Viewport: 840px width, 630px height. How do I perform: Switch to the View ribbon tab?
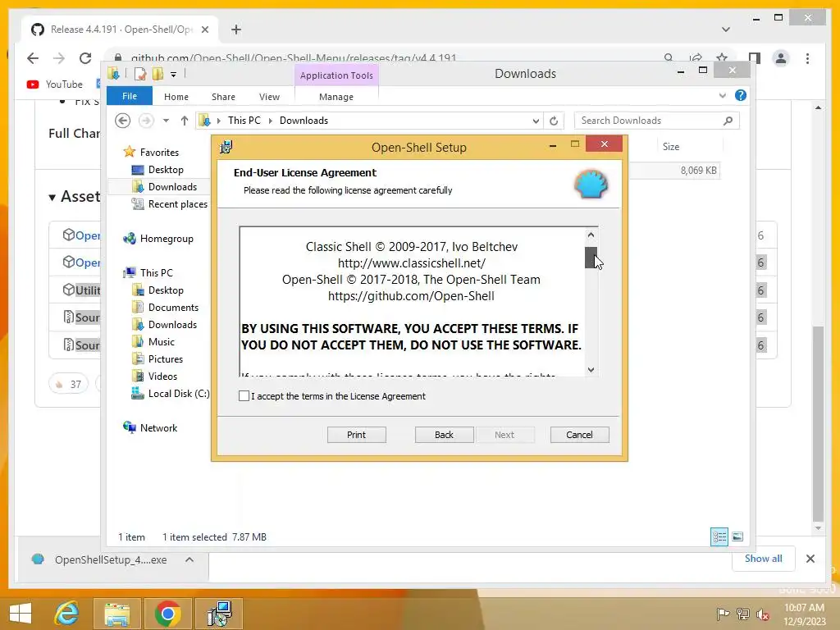269,97
